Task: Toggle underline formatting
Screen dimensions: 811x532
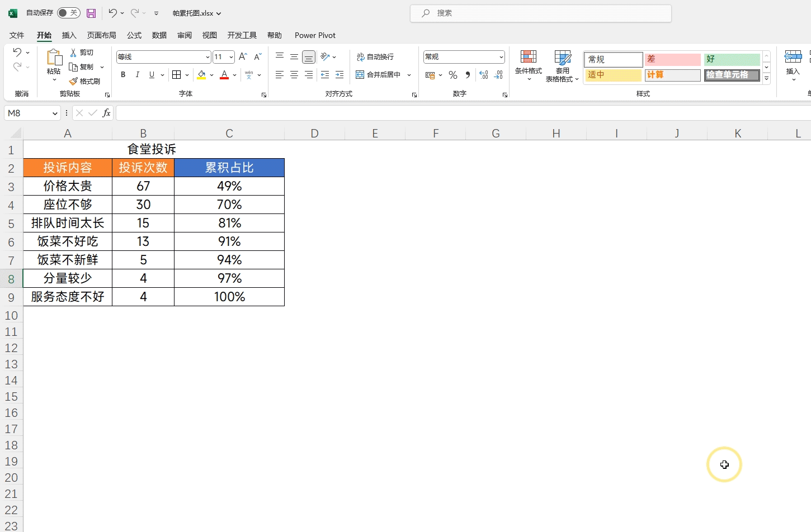Action: (152, 75)
